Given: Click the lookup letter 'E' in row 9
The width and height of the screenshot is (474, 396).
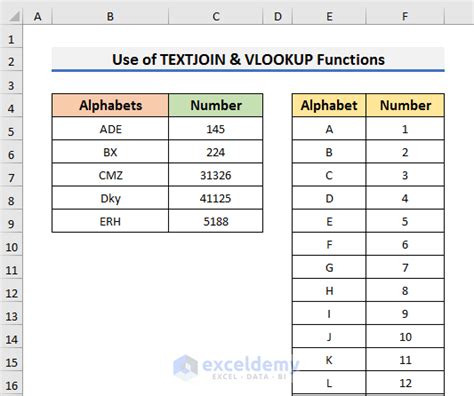Looking at the screenshot, I should [329, 221].
